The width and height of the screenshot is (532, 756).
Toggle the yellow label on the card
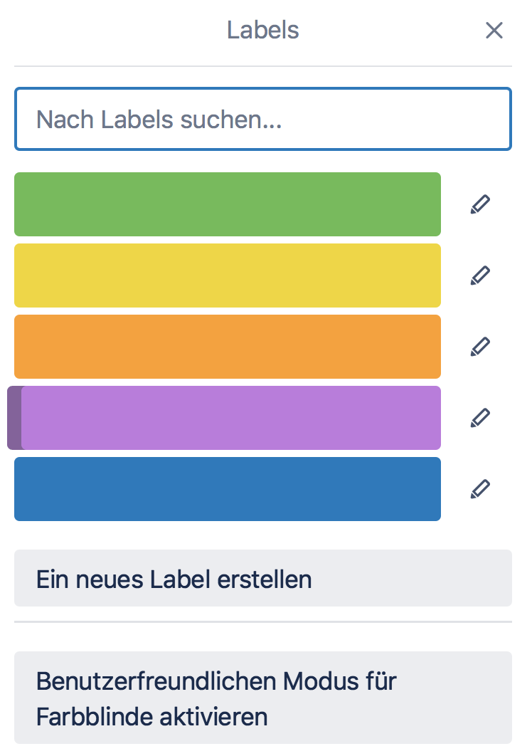pyautogui.click(x=228, y=275)
